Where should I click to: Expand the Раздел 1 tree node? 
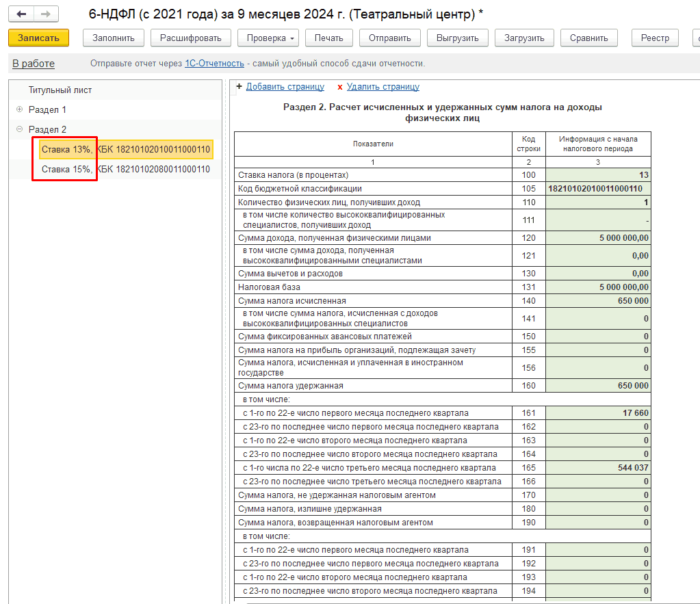[19, 109]
